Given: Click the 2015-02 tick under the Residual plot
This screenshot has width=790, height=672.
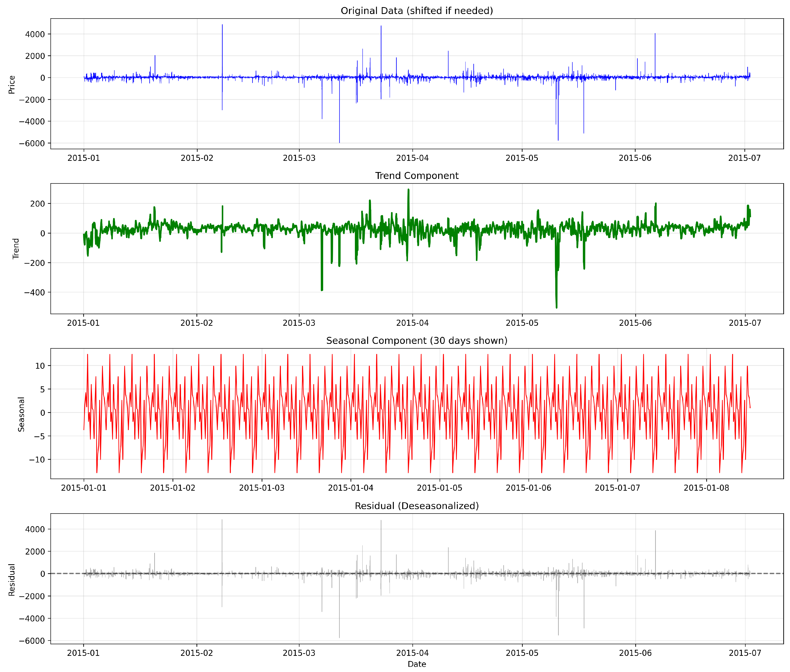Looking at the screenshot, I should pyautogui.click(x=197, y=653).
